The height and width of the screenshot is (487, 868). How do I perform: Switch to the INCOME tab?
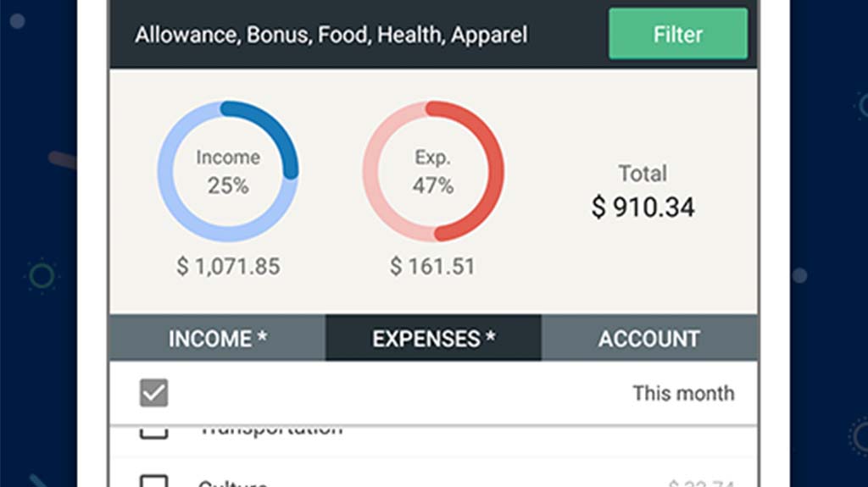217,339
